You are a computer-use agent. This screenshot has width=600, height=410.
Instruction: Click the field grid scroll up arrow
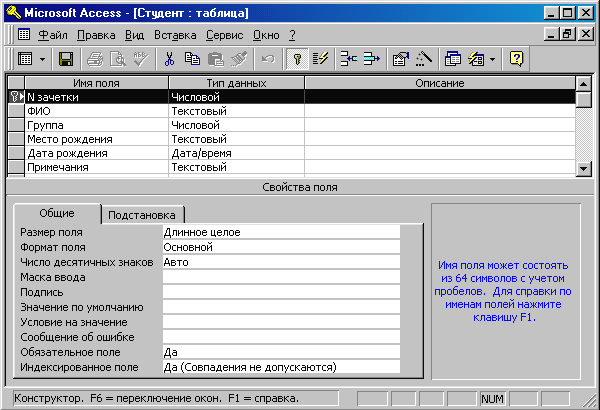[584, 83]
